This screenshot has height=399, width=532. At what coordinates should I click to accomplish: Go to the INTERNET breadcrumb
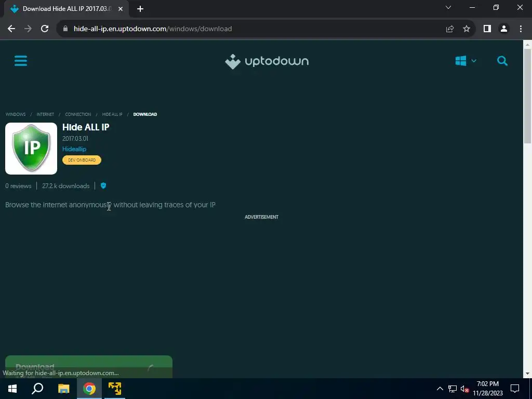[x=45, y=114]
